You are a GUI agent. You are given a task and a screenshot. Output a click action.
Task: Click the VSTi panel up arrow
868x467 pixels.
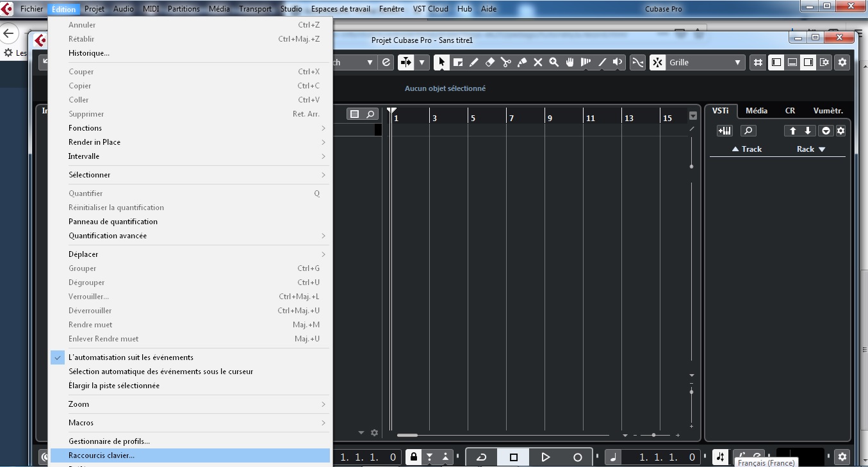tap(792, 131)
